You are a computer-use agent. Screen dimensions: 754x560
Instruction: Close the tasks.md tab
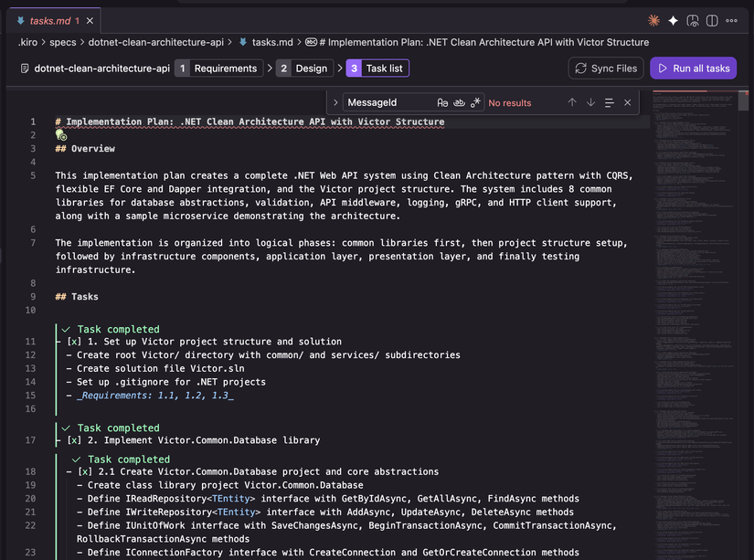90,21
